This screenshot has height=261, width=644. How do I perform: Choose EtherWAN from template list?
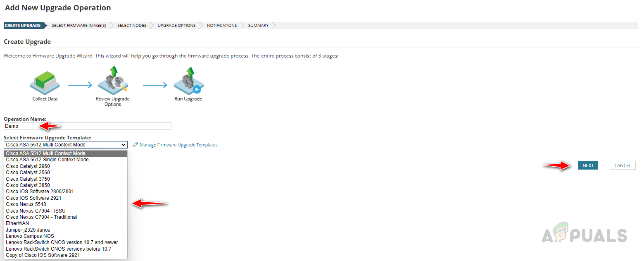tap(66, 223)
